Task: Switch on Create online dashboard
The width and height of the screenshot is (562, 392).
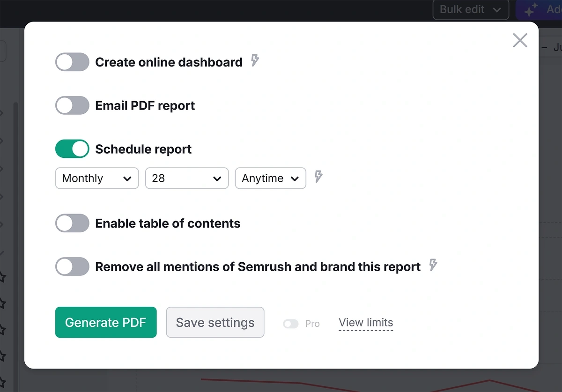Action: pos(72,61)
